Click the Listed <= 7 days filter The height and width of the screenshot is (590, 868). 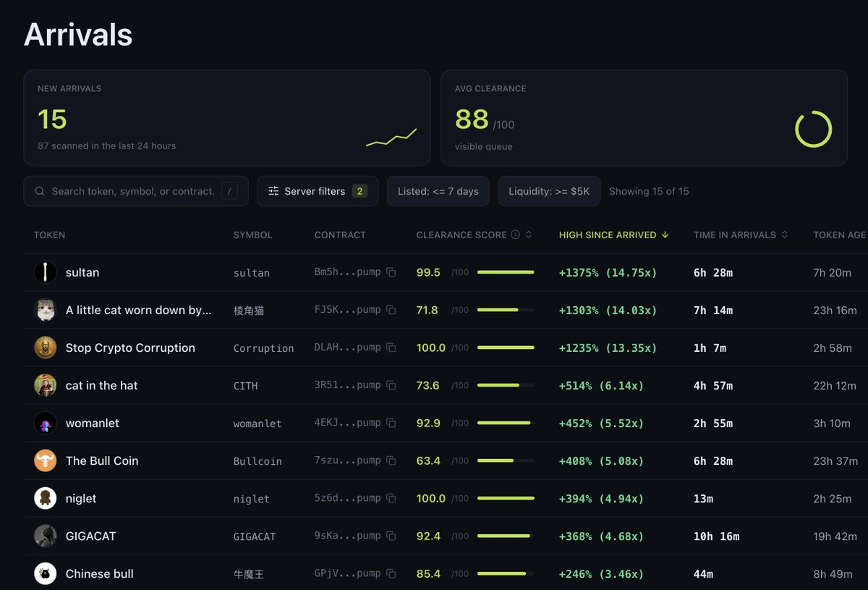(438, 191)
